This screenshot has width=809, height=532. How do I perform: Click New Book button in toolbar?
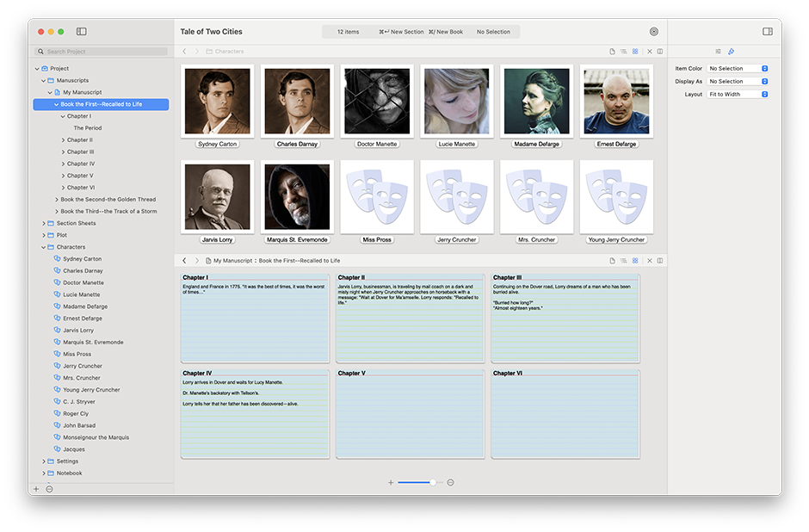click(446, 32)
